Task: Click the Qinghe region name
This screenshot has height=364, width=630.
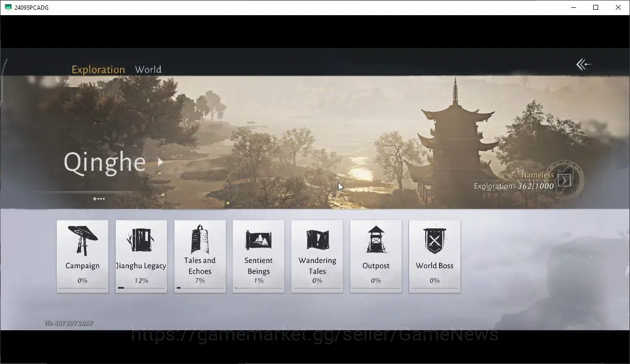Action: pos(105,162)
